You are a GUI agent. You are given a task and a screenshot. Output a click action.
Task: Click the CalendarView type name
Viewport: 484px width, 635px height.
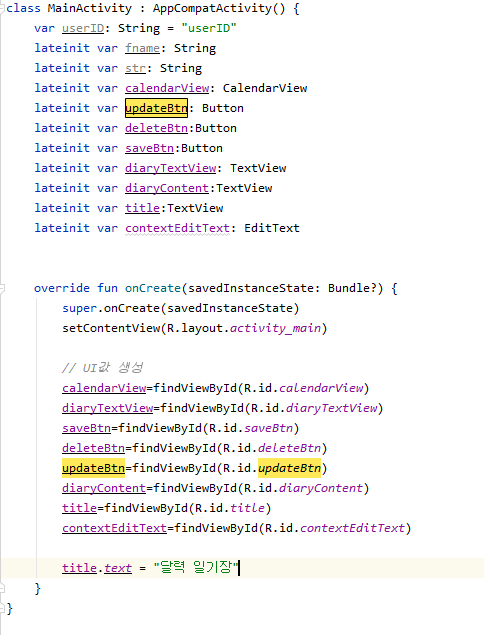265,88
